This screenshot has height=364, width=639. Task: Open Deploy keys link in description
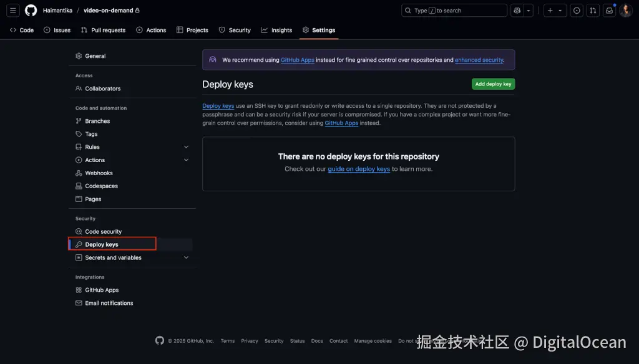tap(218, 106)
